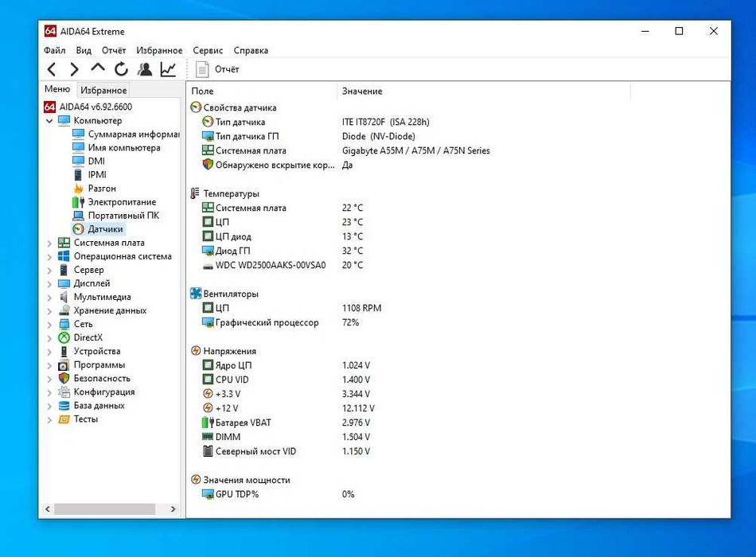Click the Операционная система Windows icon

(x=64, y=256)
